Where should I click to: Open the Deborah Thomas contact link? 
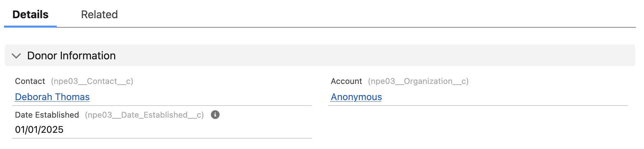(x=52, y=97)
